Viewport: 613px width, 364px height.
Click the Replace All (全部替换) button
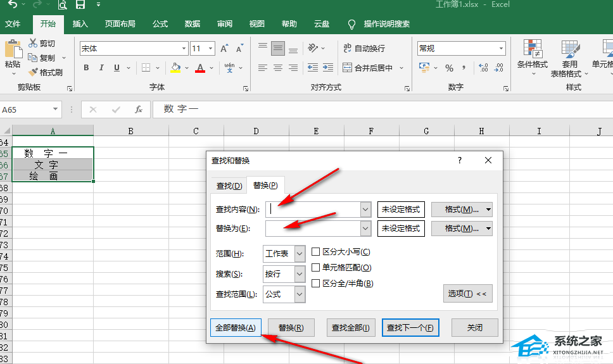point(236,328)
